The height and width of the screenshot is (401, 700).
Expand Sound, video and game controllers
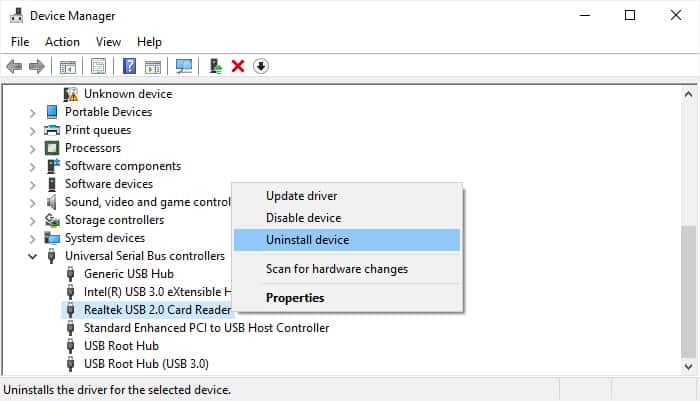point(32,203)
